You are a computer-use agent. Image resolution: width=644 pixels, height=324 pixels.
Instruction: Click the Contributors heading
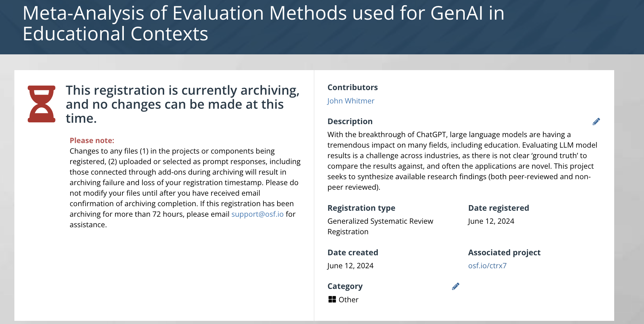(x=352, y=87)
